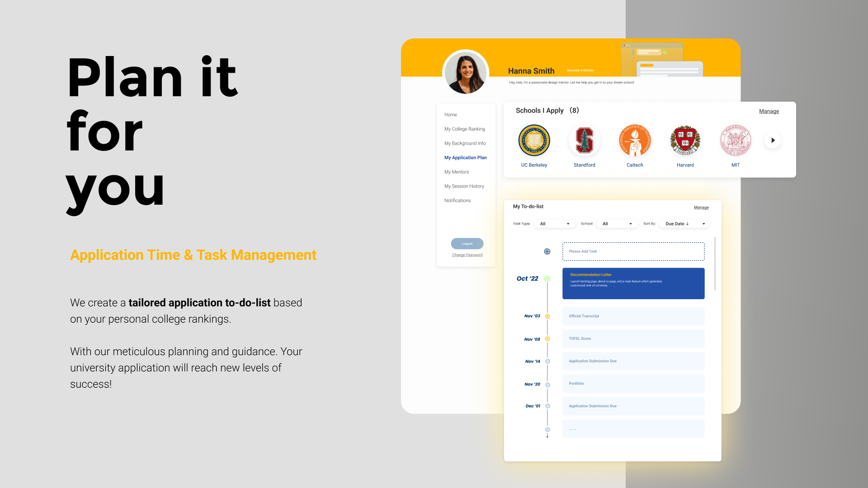Select the Stanford tree logo
The width and height of the screenshot is (868, 488).
pyautogui.click(x=584, y=141)
